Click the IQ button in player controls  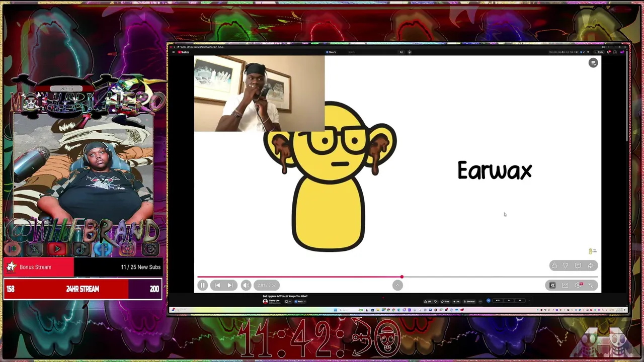(x=552, y=285)
